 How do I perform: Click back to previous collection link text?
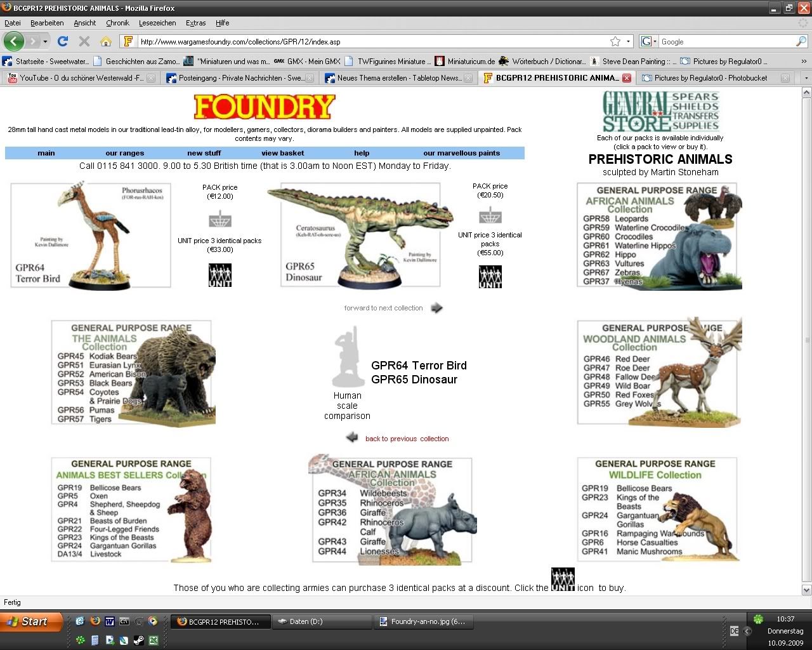[407, 439]
